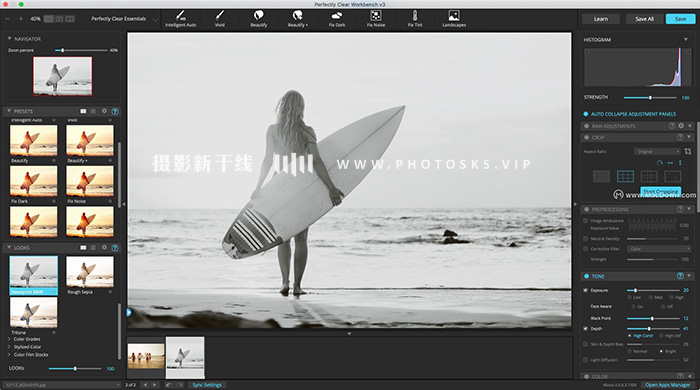
Task: Select the Rough Sepia look thumbnail
Action: point(90,272)
